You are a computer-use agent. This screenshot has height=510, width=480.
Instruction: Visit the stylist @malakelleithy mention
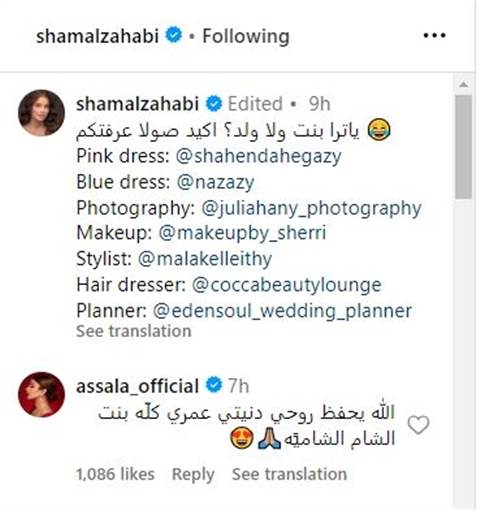pos(205,259)
